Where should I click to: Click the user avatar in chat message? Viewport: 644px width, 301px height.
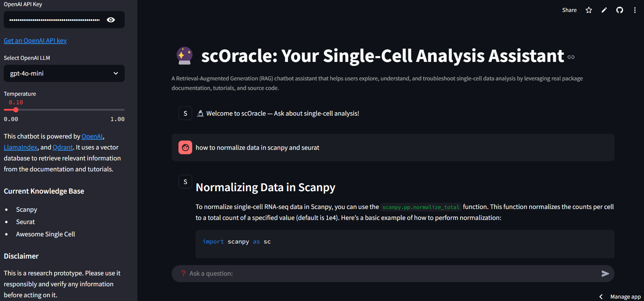coord(185,147)
